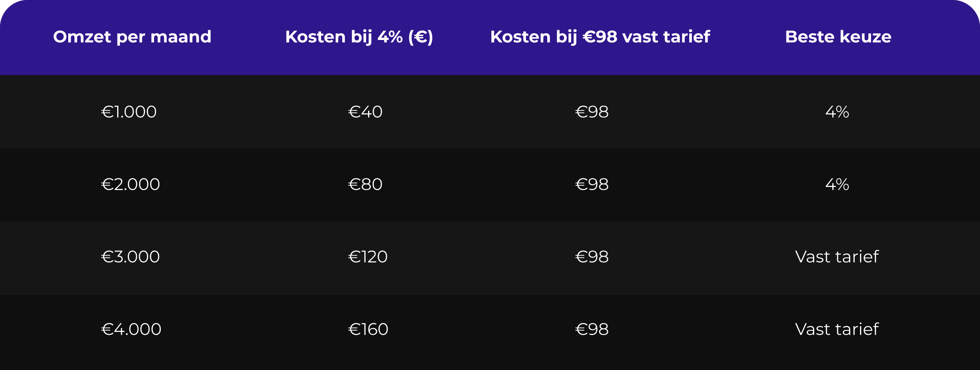The image size is (980, 370).
Task: Select the 4% best choice in €2.000 row
Action: (x=837, y=185)
